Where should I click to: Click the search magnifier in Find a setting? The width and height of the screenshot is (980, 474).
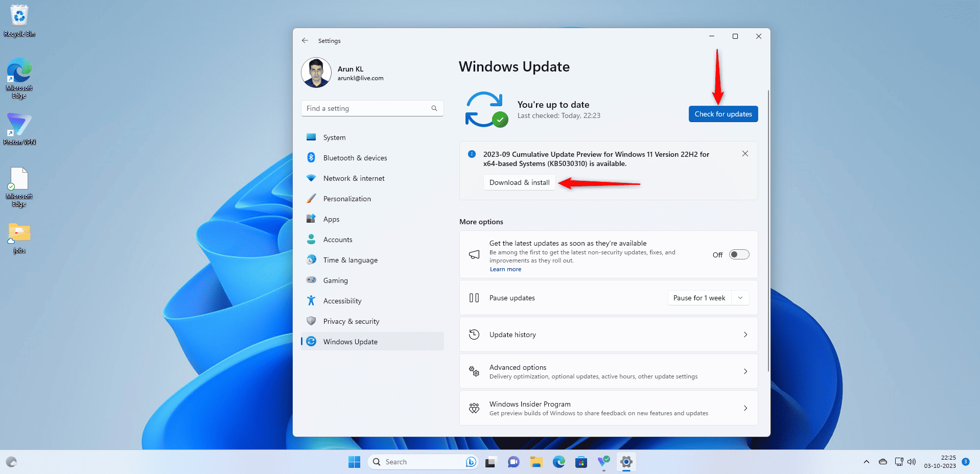coord(434,108)
